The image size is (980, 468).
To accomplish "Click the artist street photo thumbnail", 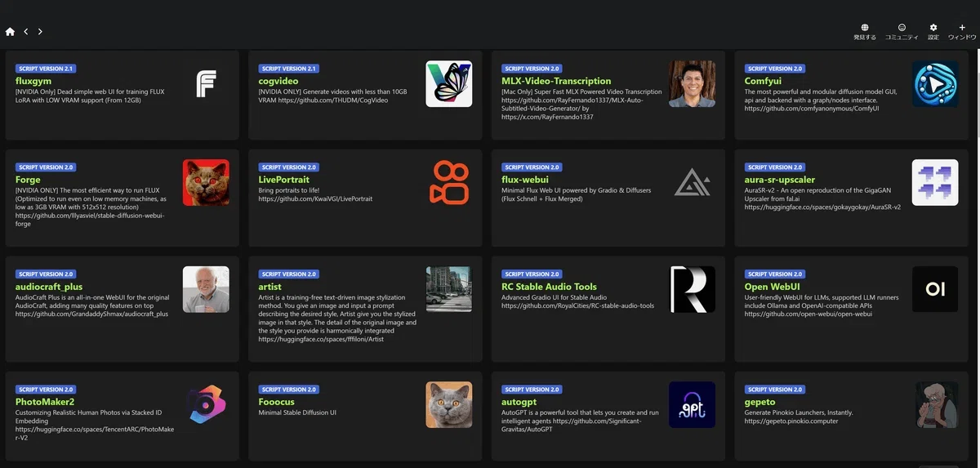I will click(x=449, y=289).
